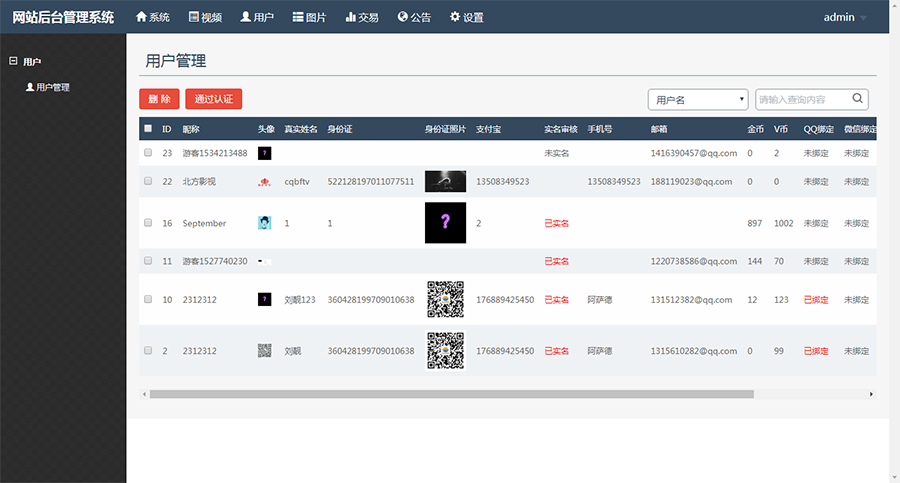Check the box for user 北方影视
This screenshot has height=483, width=900.
(x=148, y=181)
